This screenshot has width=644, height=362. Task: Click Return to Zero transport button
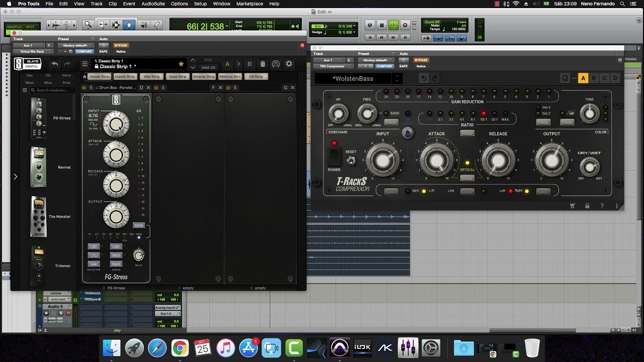[370, 37]
